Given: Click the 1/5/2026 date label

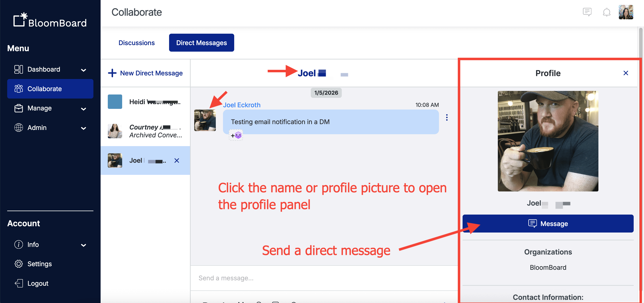Looking at the screenshot, I should (326, 93).
